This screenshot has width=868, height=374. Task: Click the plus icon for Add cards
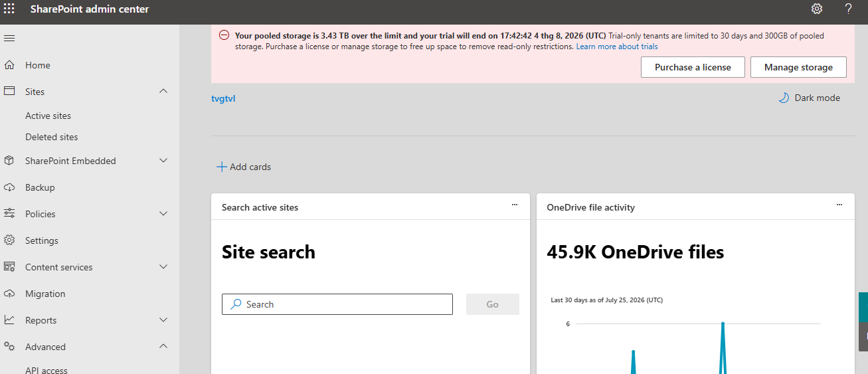click(x=222, y=167)
